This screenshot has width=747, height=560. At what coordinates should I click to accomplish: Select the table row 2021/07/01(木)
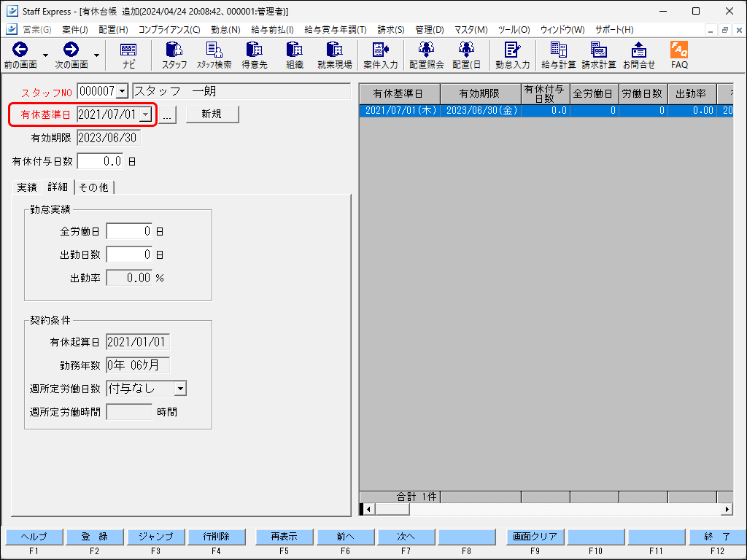546,111
